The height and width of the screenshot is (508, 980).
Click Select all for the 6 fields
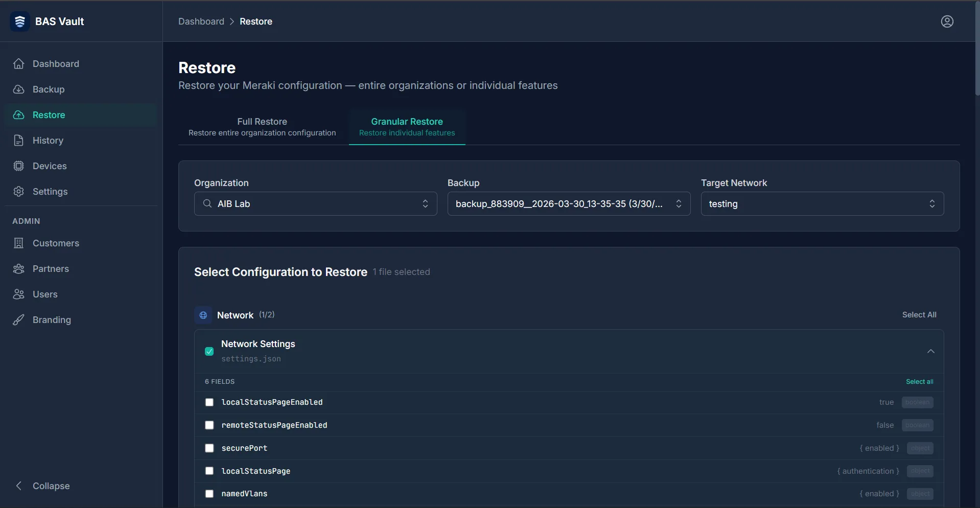click(x=919, y=382)
